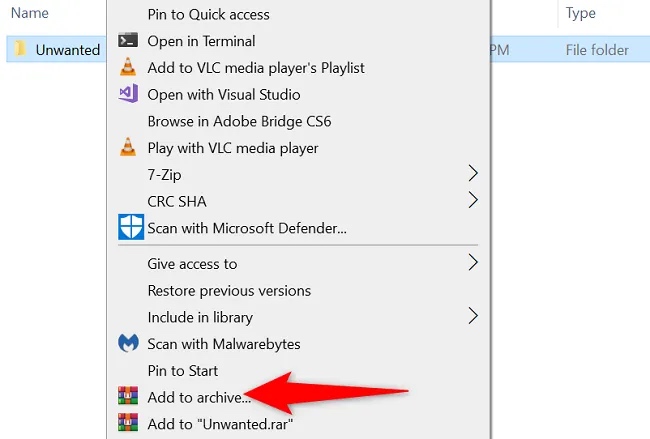Click the Malwarebytes blue logo icon
This screenshot has height=439, width=650.
pyautogui.click(x=128, y=343)
